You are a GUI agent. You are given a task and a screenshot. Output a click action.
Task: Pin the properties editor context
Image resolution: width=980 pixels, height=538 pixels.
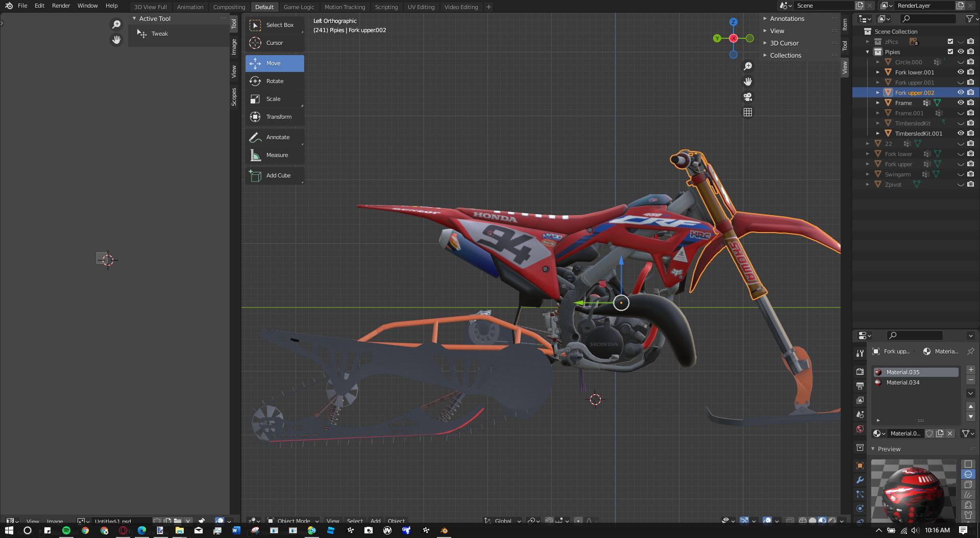pos(970,351)
